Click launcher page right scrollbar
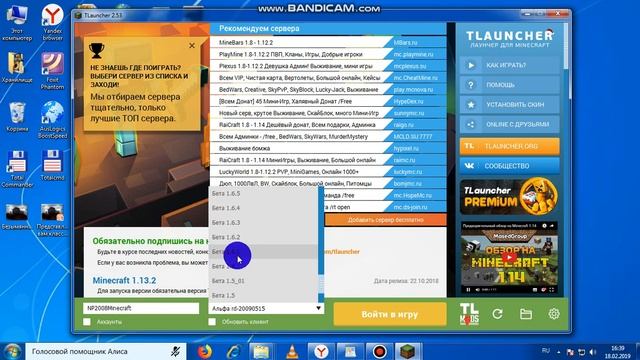The width and height of the screenshot is (640, 360). pyautogui.click(x=566, y=46)
